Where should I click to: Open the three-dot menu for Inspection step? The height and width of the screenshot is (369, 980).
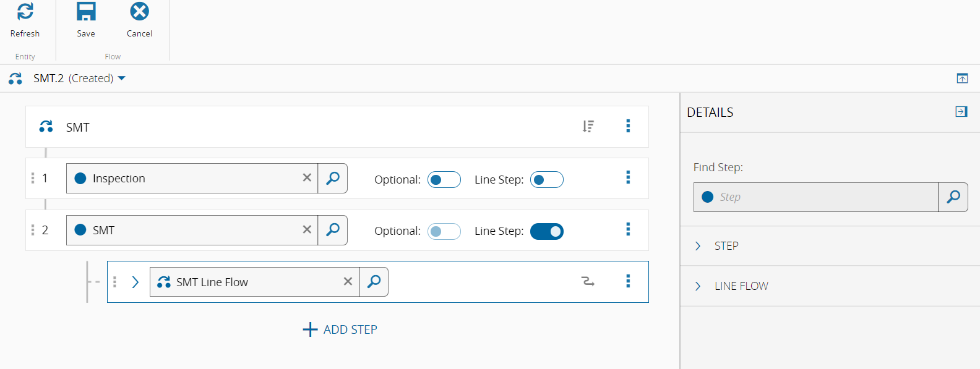(628, 177)
